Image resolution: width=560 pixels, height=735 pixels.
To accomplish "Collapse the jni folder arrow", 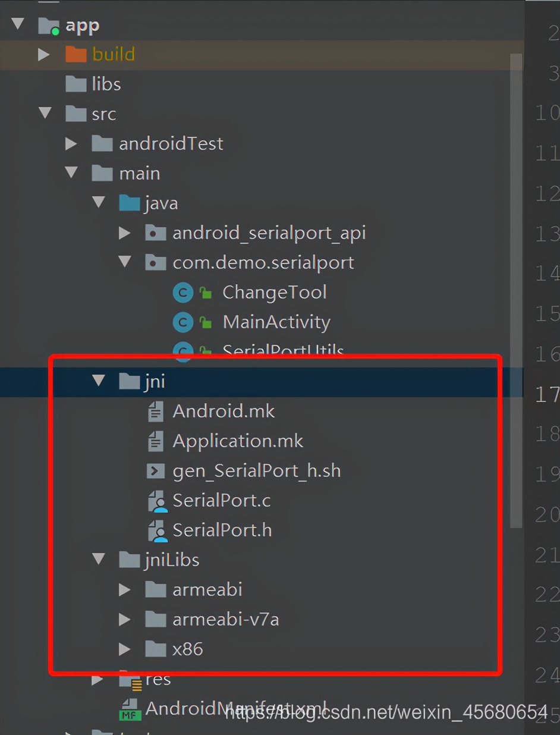I will pos(99,381).
